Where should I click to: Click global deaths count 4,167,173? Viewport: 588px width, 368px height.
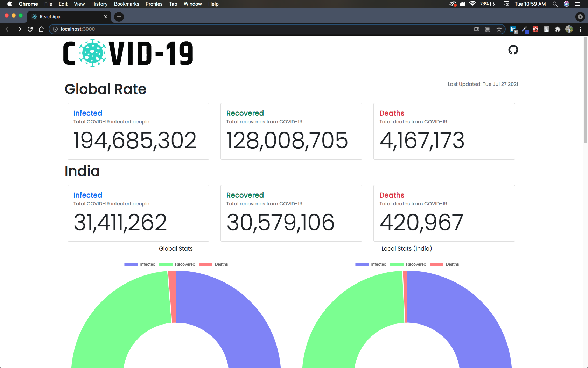422,141
